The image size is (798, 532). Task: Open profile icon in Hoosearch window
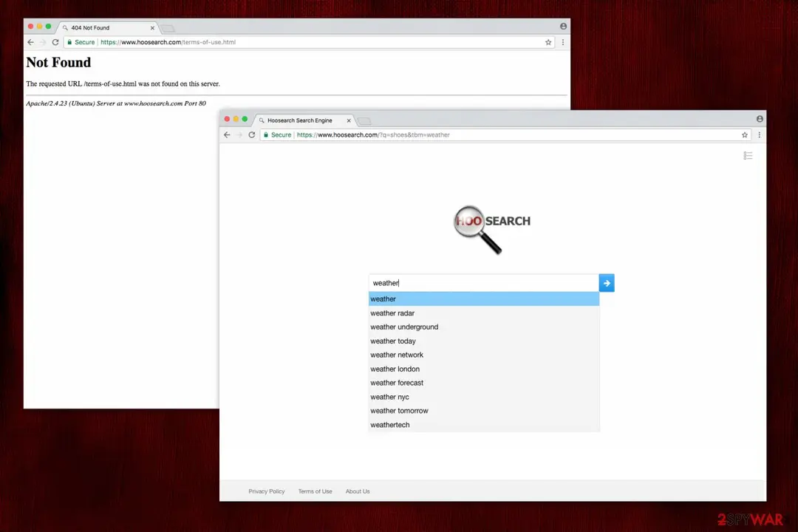pyautogui.click(x=760, y=119)
